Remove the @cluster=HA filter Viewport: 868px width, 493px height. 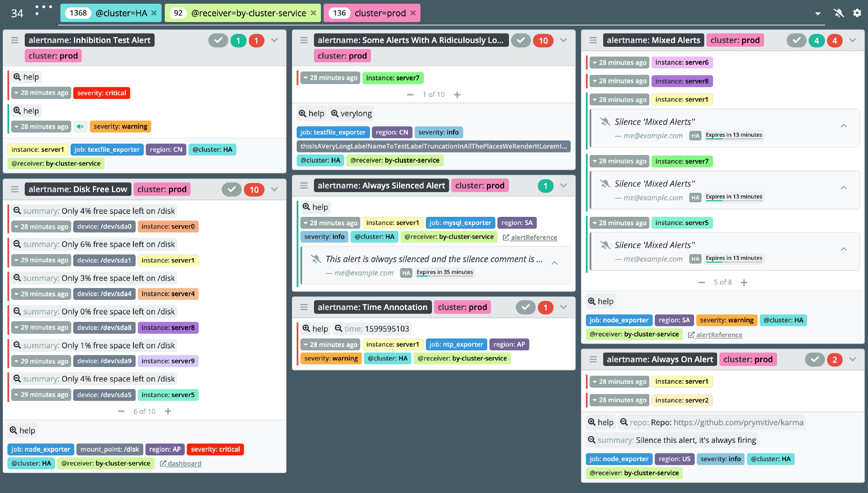(154, 13)
